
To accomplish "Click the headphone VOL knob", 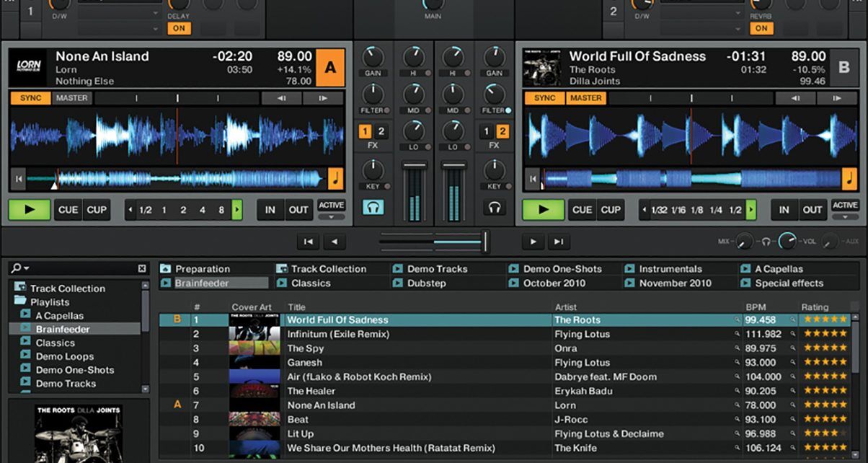I will point(787,242).
